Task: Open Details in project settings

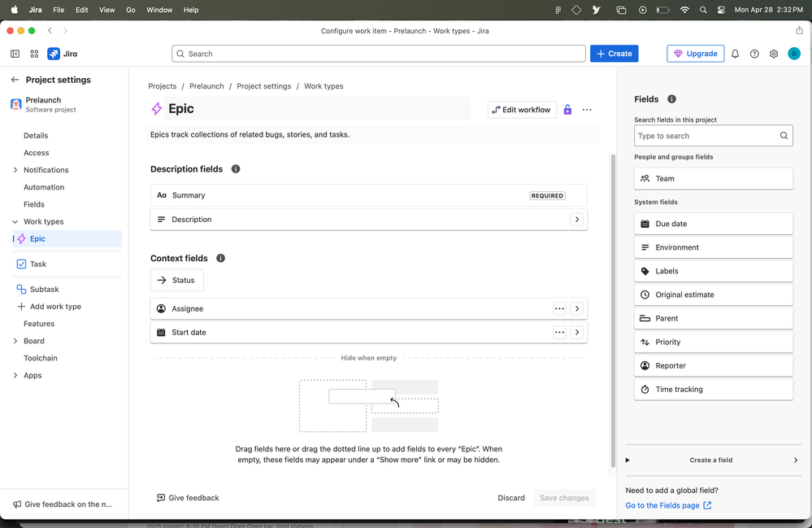Action: [x=36, y=136]
